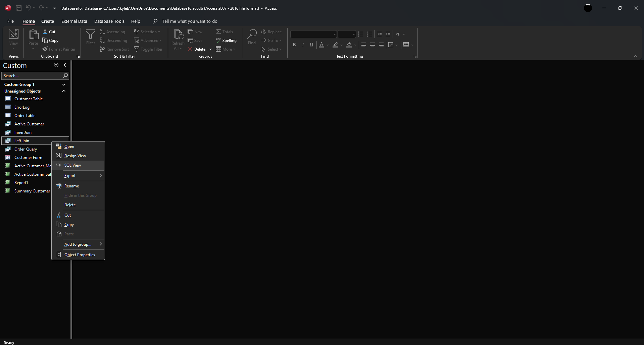Click Remove Sort in ribbon
Screen dimensions: 644x345
click(114, 49)
